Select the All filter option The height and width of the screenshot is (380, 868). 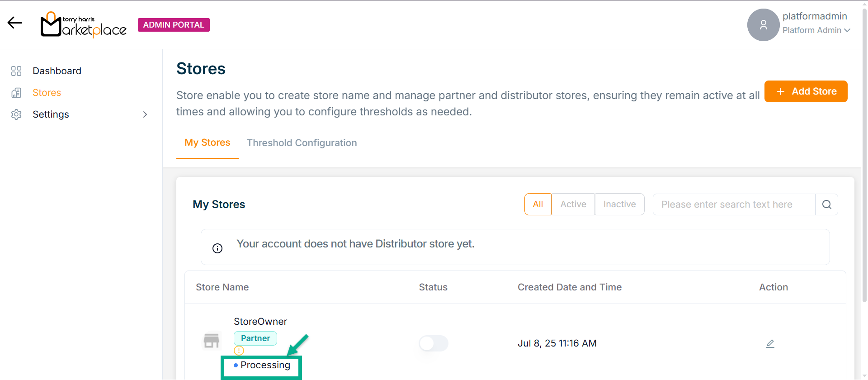pyautogui.click(x=538, y=204)
